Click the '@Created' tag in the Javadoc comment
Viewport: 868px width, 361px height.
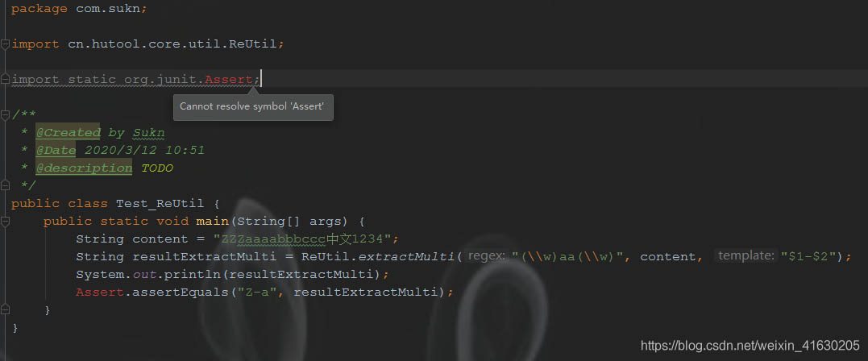pos(68,133)
